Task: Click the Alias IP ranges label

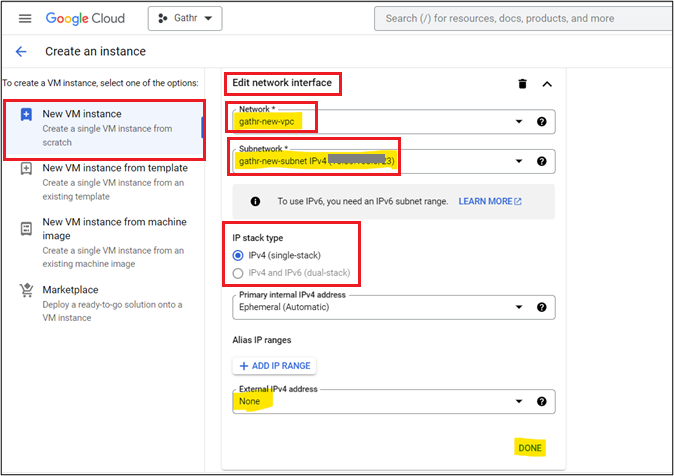Action: pyautogui.click(x=262, y=340)
